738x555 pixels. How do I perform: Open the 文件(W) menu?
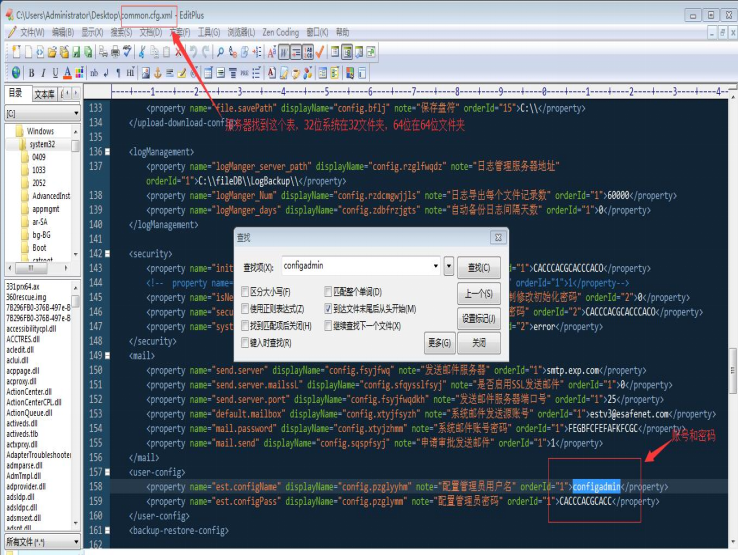tap(32, 32)
